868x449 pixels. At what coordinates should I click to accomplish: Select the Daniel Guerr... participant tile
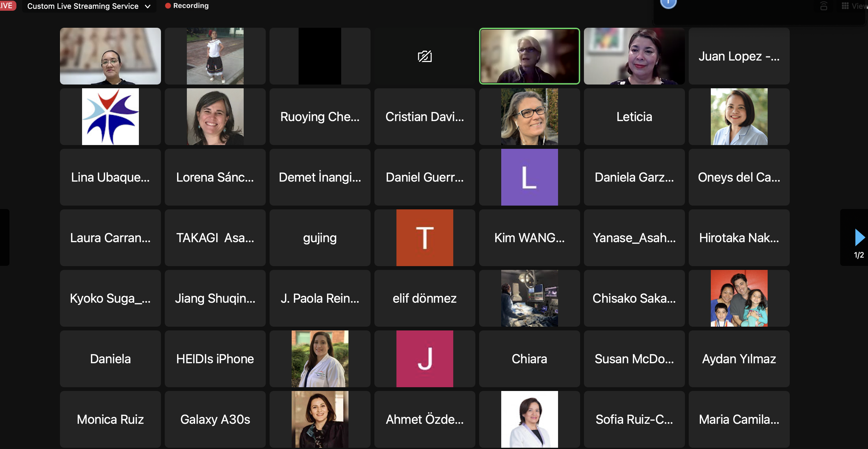pyautogui.click(x=425, y=178)
